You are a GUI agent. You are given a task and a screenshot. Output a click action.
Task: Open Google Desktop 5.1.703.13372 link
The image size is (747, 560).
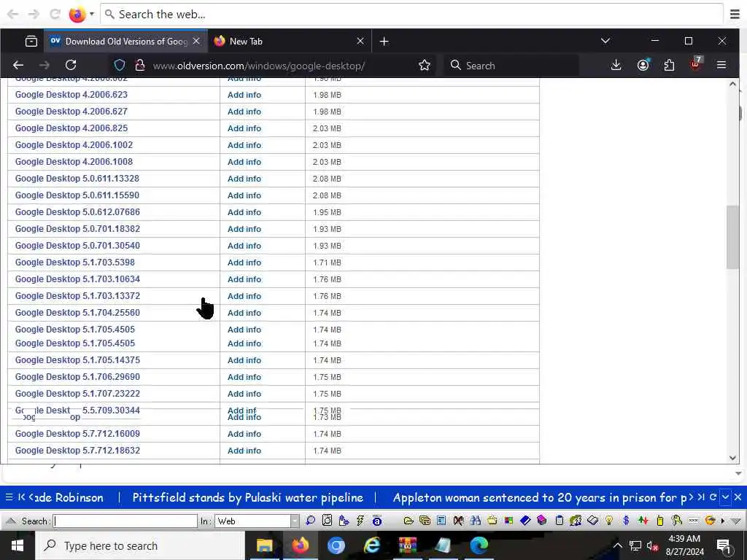[x=77, y=296]
